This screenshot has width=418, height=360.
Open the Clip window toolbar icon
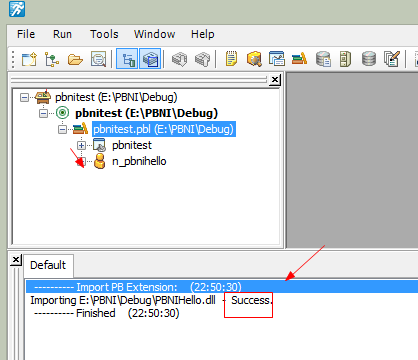(x=277, y=59)
